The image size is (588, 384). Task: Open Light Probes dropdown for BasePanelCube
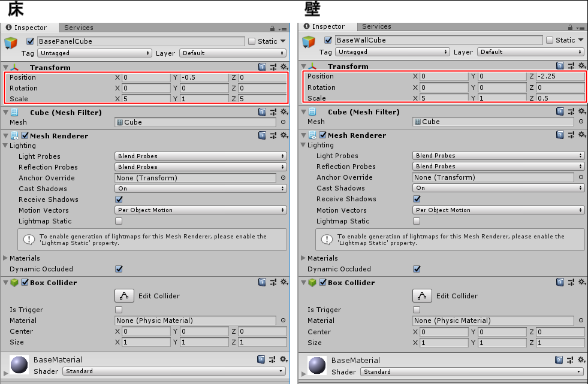coord(201,156)
